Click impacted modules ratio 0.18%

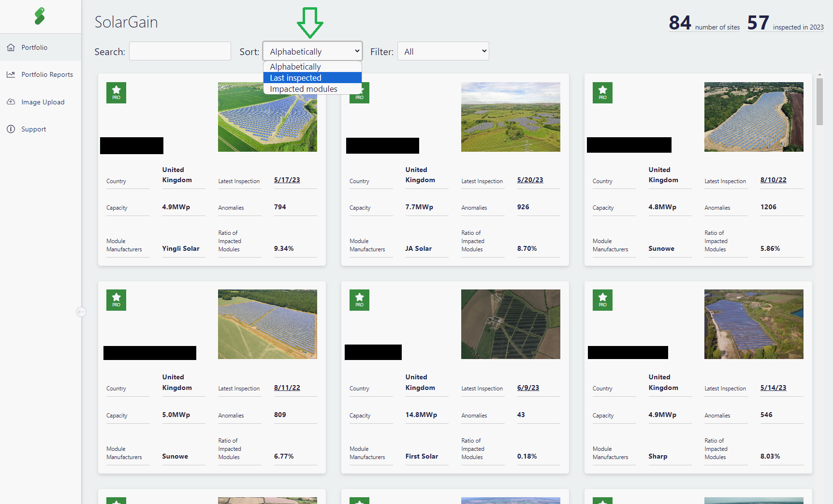(x=527, y=456)
